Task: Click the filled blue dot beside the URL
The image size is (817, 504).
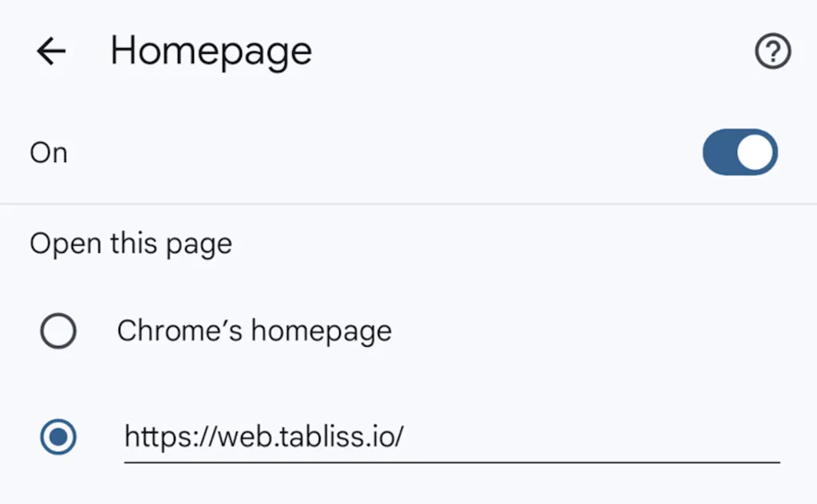Action: point(58,436)
